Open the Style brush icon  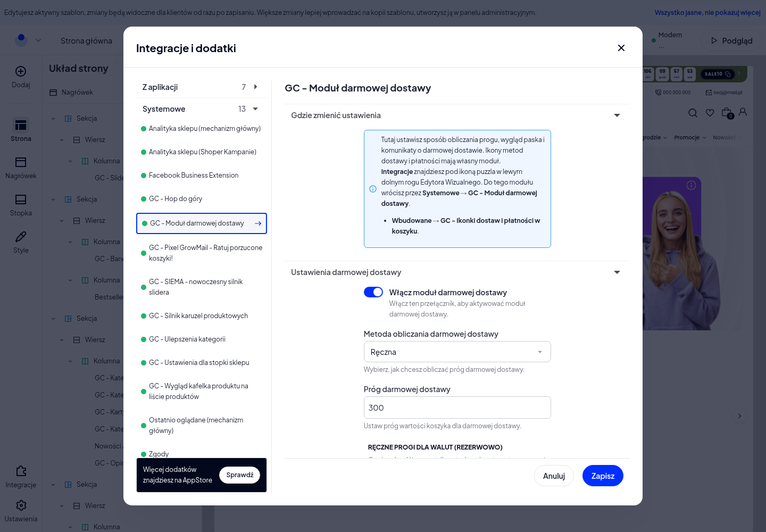[21, 237]
